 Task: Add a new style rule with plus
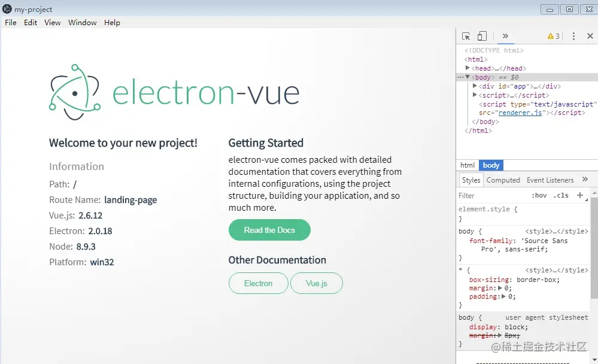(x=580, y=195)
